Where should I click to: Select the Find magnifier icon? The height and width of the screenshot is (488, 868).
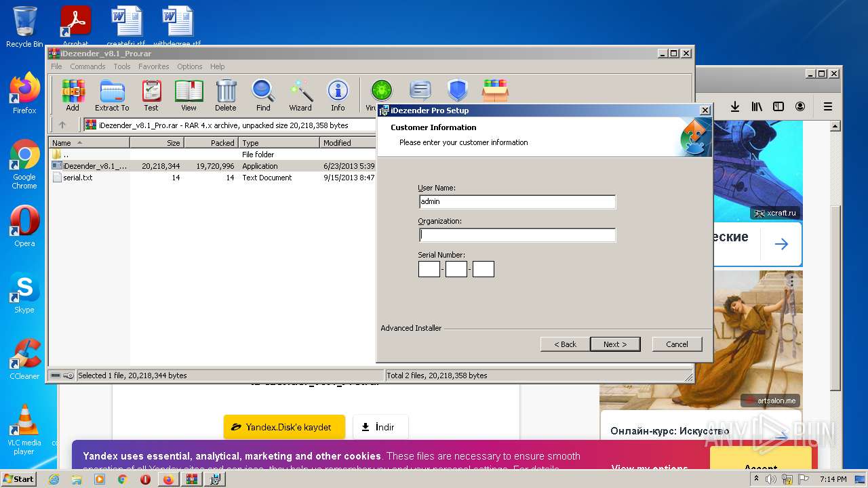pyautogui.click(x=263, y=95)
